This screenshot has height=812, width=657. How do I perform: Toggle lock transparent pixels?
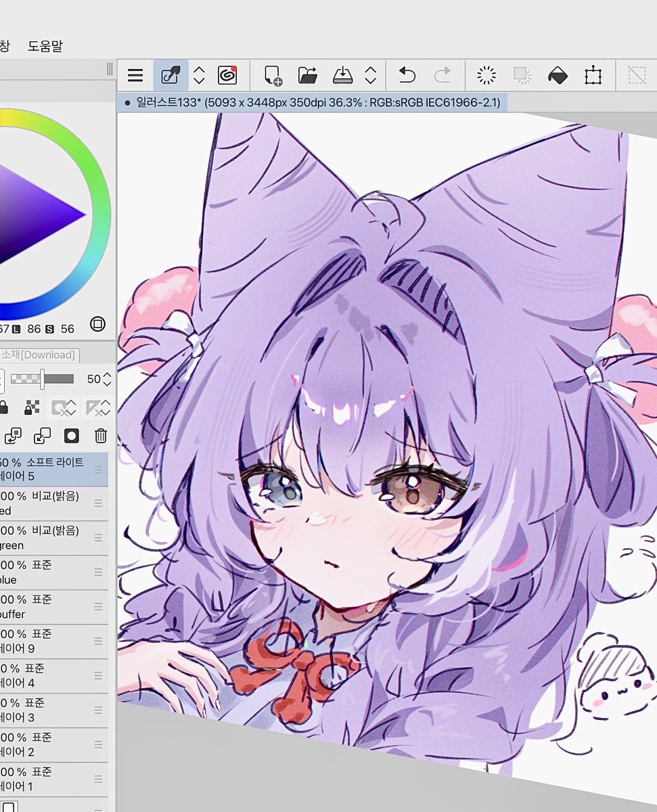click(32, 407)
